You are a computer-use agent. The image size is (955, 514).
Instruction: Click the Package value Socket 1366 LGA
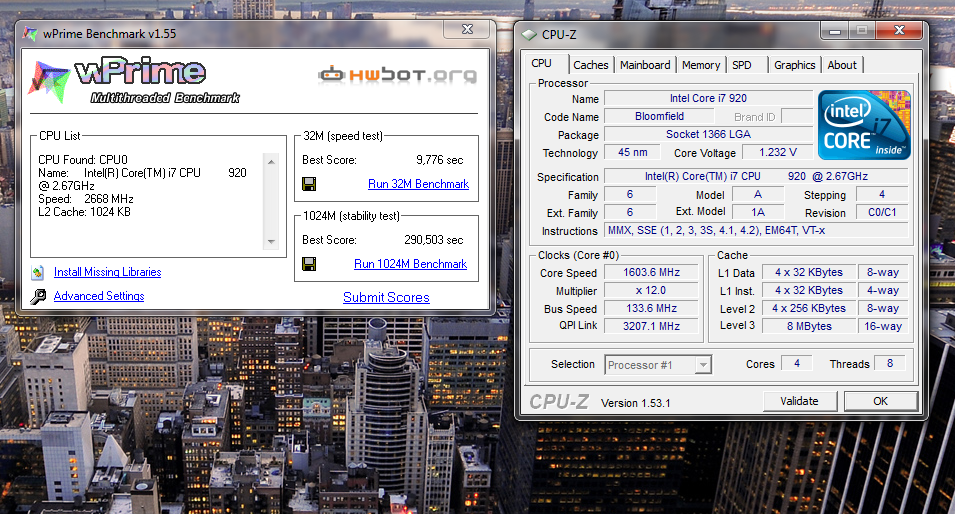click(x=708, y=134)
